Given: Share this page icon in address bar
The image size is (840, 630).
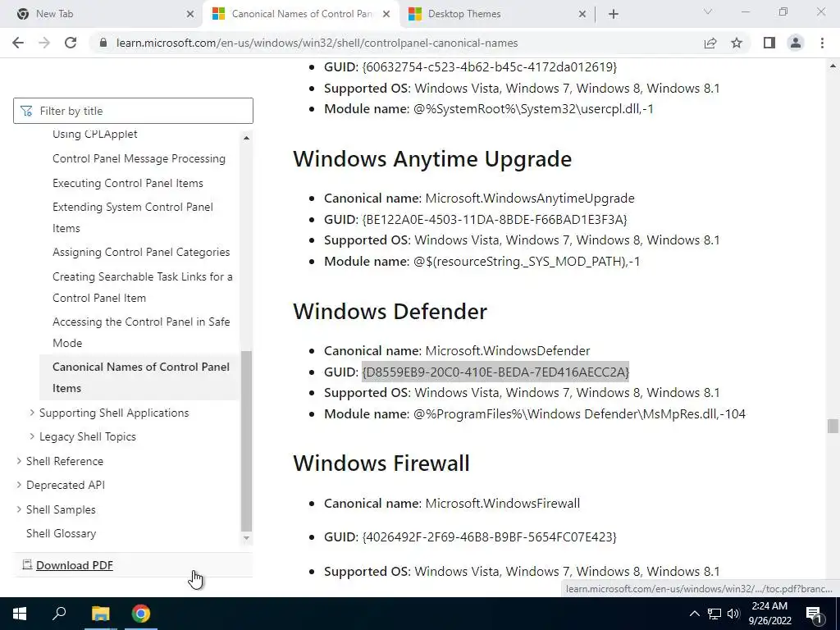Looking at the screenshot, I should tap(710, 43).
